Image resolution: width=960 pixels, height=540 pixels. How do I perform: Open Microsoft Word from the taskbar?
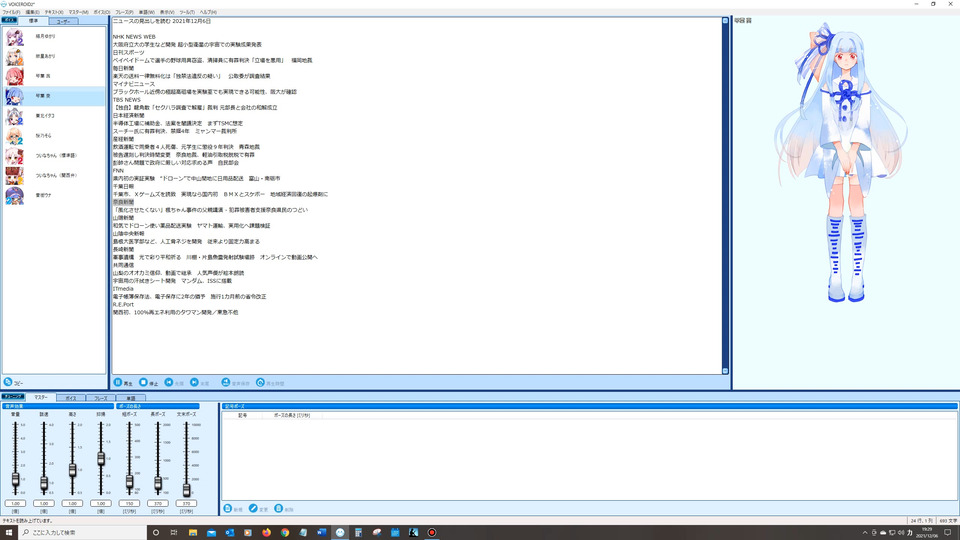click(321, 533)
